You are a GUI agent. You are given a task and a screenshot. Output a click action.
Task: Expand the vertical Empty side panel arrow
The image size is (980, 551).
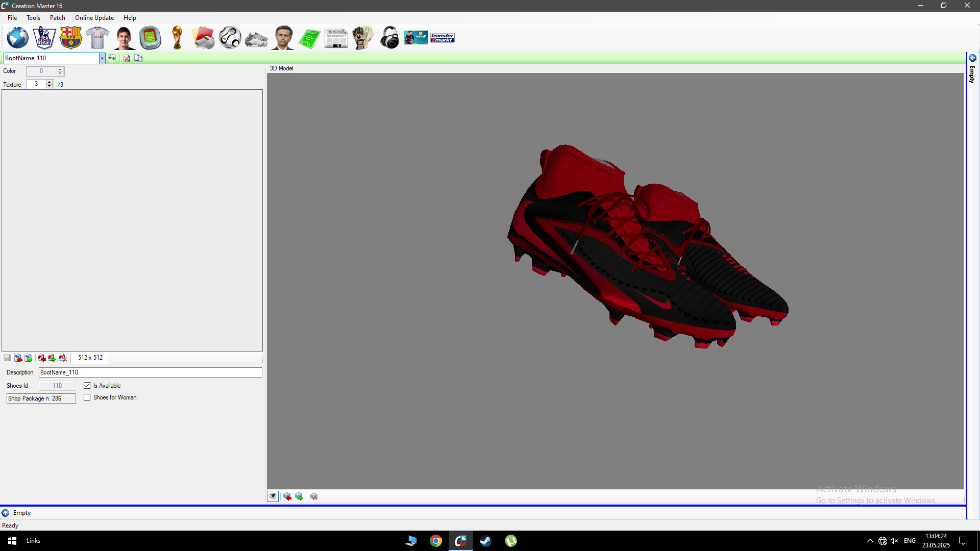[x=972, y=58]
